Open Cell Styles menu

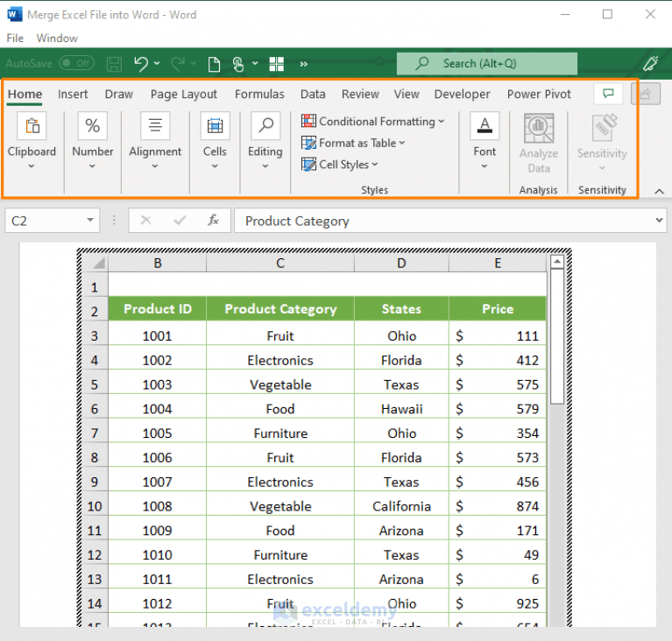coord(339,164)
